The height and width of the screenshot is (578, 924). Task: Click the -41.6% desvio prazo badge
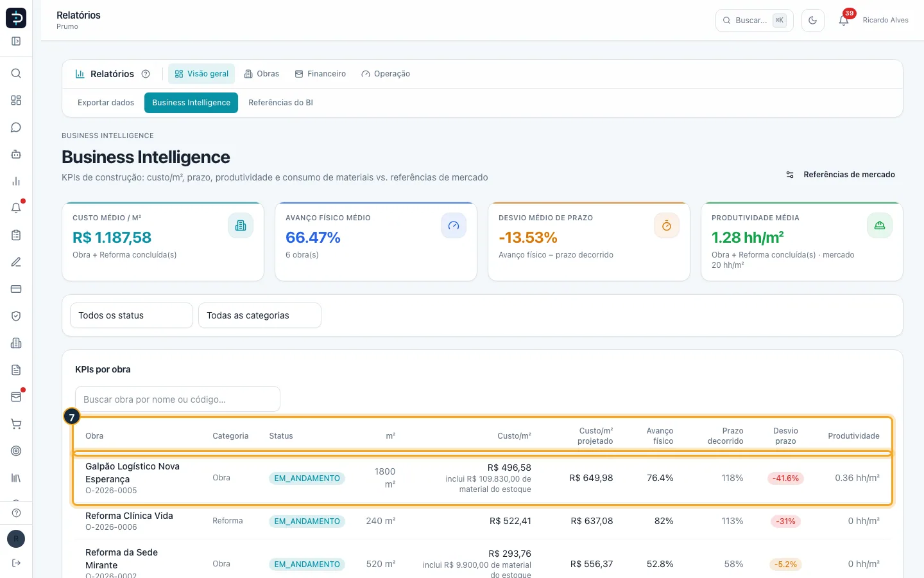[785, 478]
